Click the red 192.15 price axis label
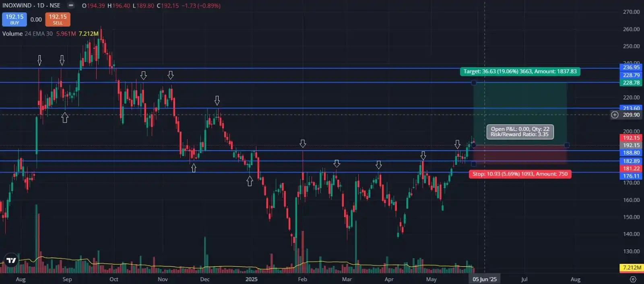The image size is (644, 284). click(631, 138)
